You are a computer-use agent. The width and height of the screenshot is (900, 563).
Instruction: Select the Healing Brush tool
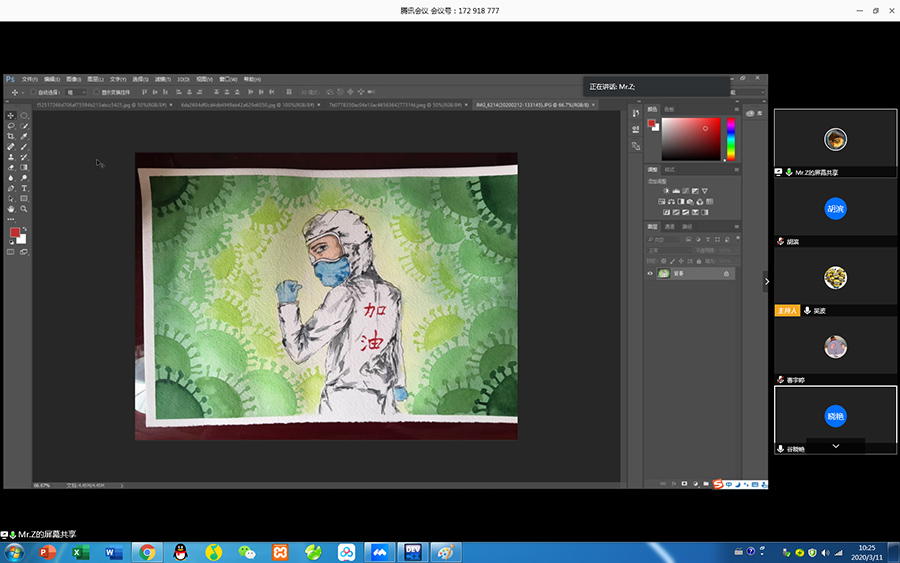pyautogui.click(x=11, y=146)
